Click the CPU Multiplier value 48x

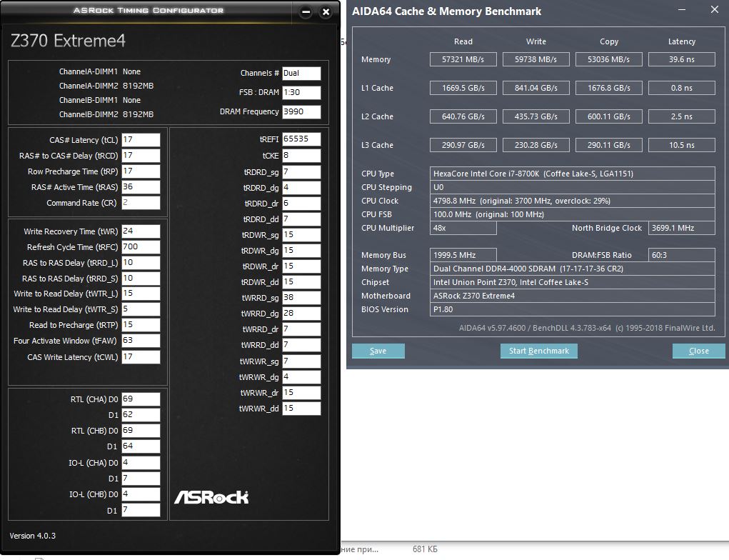click(x=463, y=228)
